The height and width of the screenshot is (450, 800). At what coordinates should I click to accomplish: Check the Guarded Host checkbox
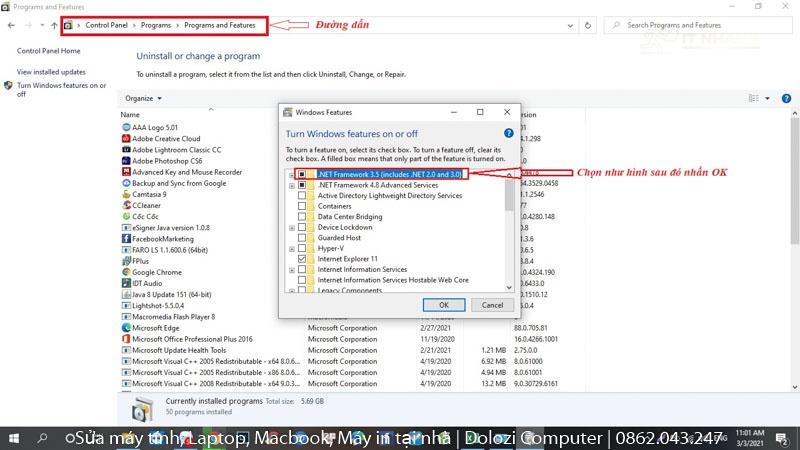[x=302, y=238]
